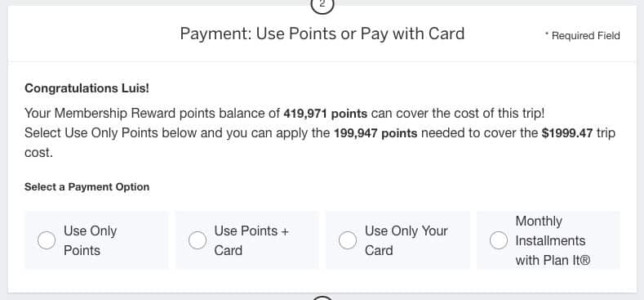Pick the Use Only Your Card radio button
The image size is (644, 300).
tap(348, 240)
